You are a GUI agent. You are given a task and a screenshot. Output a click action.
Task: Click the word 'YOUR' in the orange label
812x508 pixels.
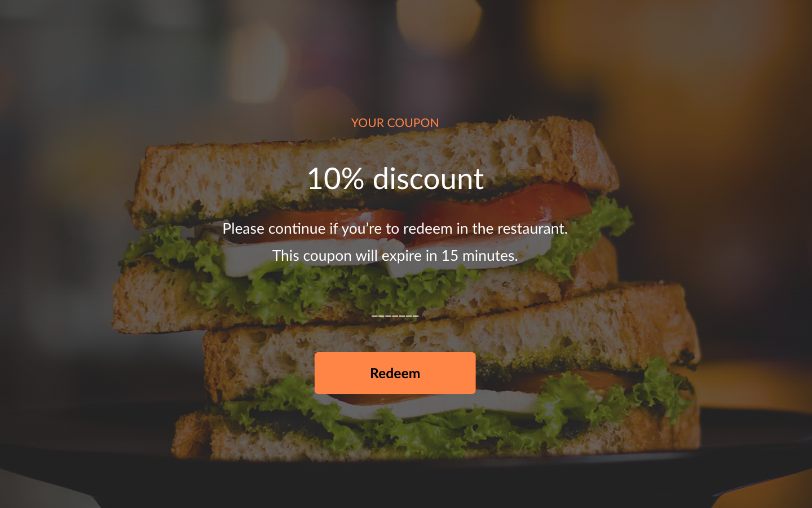point(367,122)
